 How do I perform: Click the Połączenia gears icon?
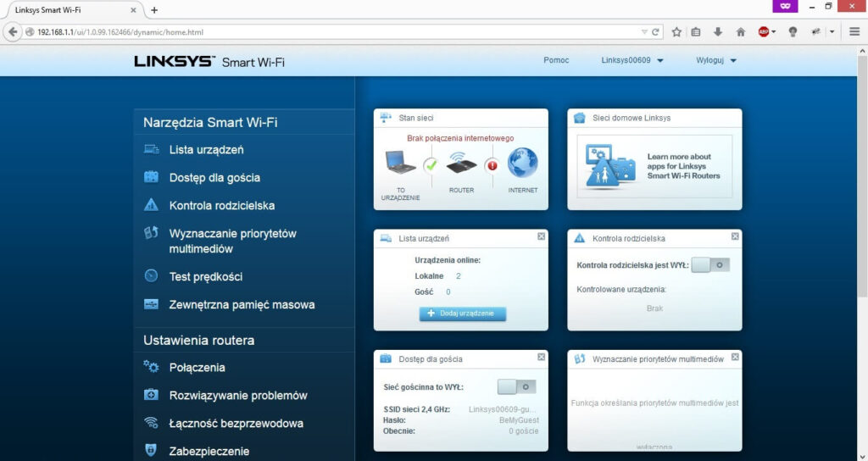click(151, 366)
